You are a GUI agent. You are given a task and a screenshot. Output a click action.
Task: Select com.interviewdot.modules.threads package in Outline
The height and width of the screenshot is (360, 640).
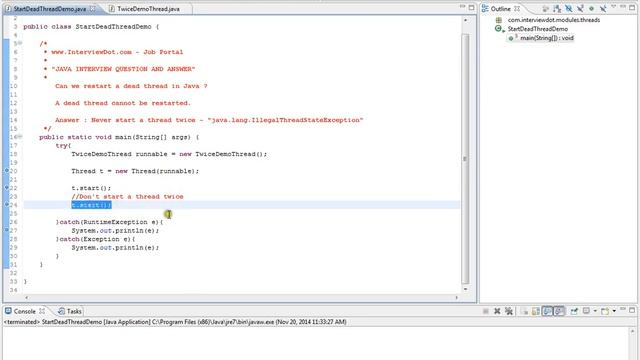(554, 20)
